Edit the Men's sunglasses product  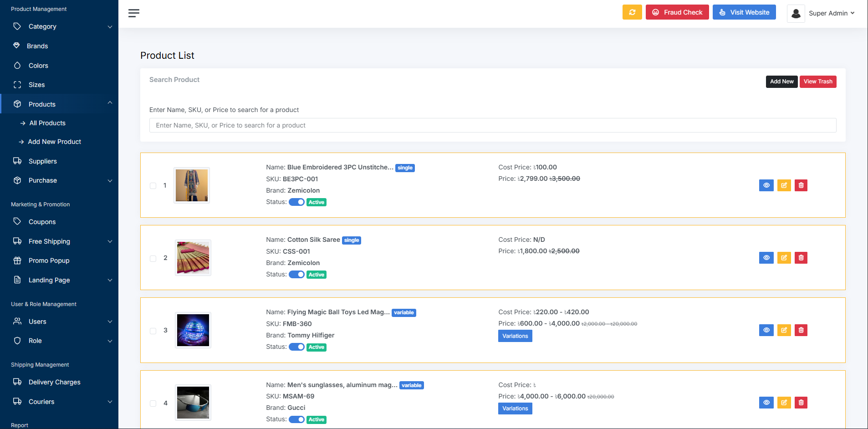pos(784,403)
